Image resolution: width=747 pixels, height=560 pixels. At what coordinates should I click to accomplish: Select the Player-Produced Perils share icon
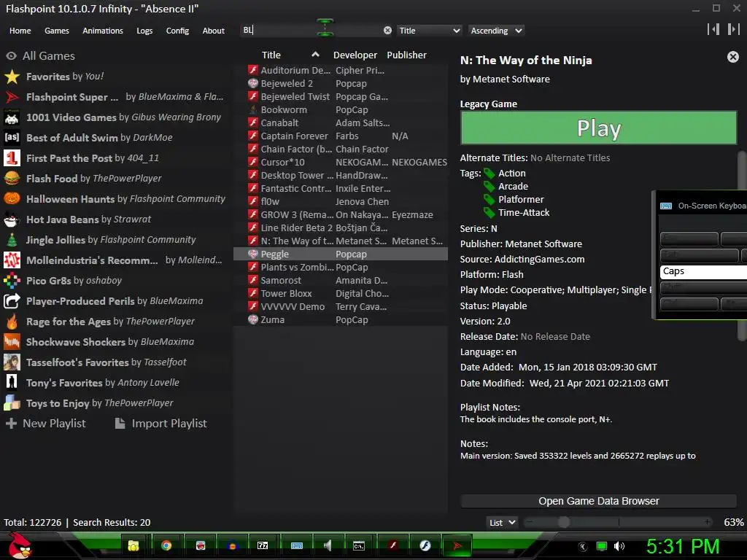[12, 301]
